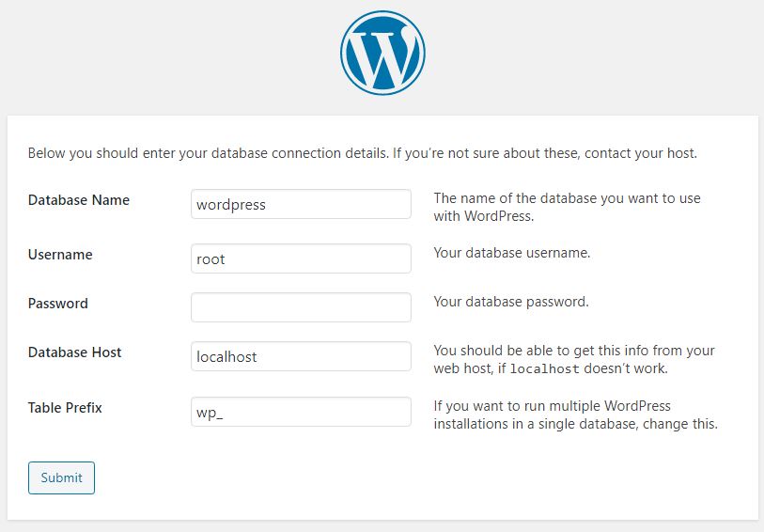The height and width of the screenshot is (532, 764).
Task: Click the Database Name label
Action: (79, 200)
